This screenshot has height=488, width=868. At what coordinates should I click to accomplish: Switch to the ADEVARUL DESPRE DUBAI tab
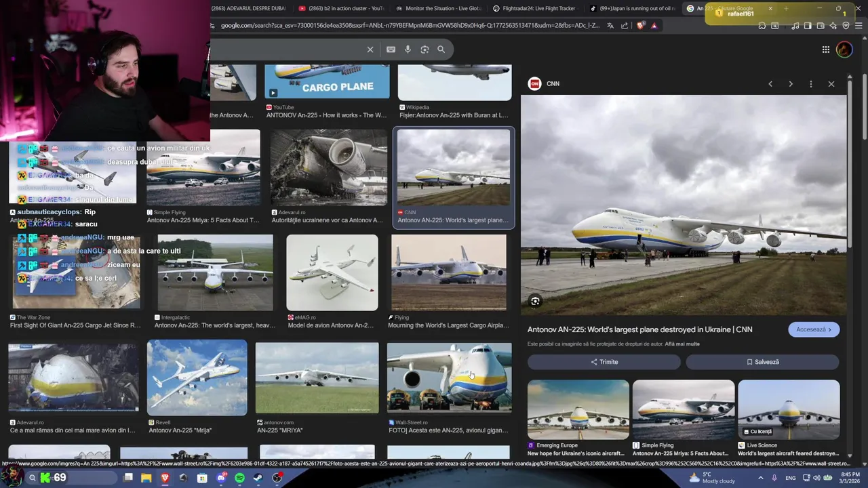point(249,8)
